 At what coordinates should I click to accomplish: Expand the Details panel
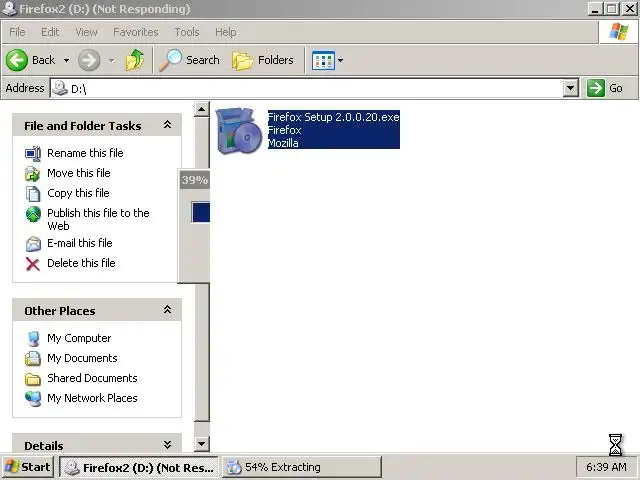pyautogui.click(x=167, y=444)
